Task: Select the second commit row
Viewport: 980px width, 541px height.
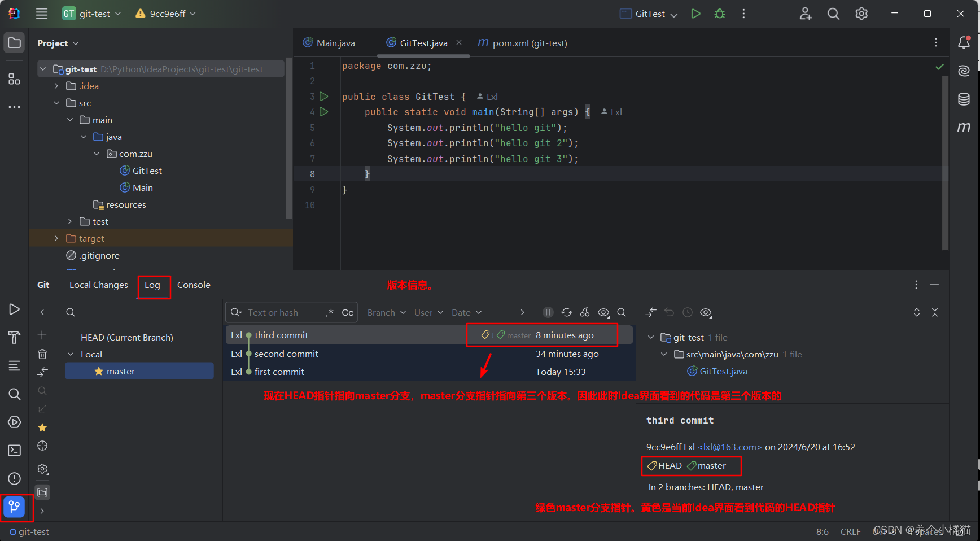Action: click(x=429, y=354)
